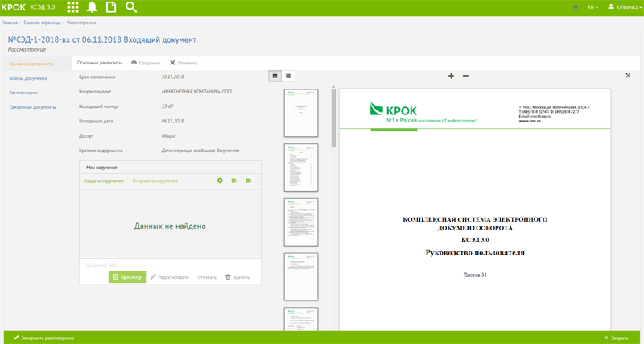
Task: Click Создать поручение link
Action: point(104,180)
